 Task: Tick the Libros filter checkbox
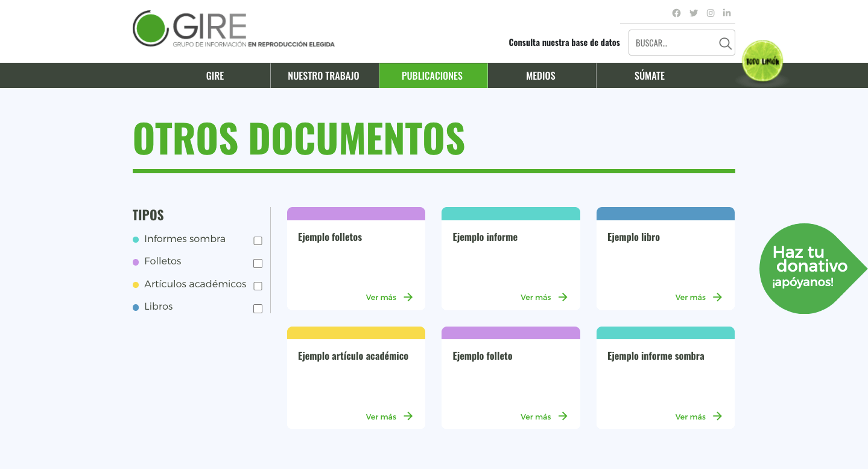[x=258, y=308]
